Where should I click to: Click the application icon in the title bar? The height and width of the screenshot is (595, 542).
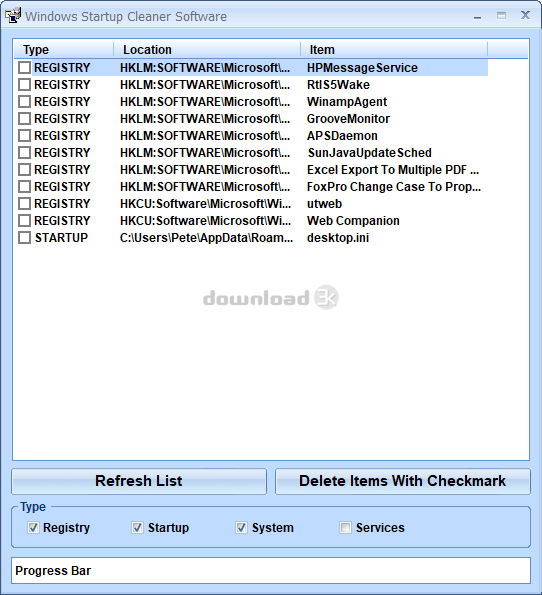pyautogui.click(x=13, y=16)
